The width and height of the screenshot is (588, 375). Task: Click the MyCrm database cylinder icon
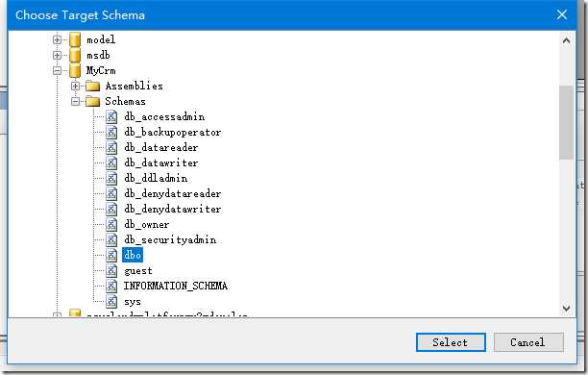point(75,70)
